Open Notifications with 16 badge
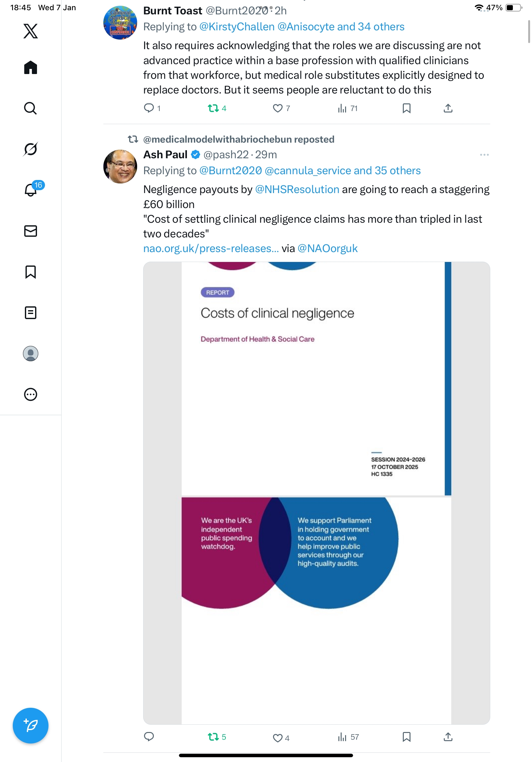Screen dimensions: 532x762 [x=31, y=190]
